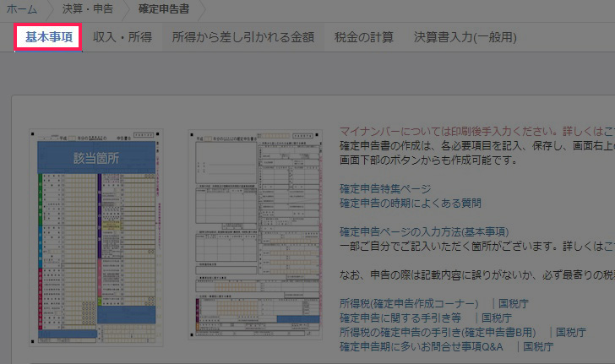Select the 基本事項 tab

pyautogui.click(x=48, y=37)
